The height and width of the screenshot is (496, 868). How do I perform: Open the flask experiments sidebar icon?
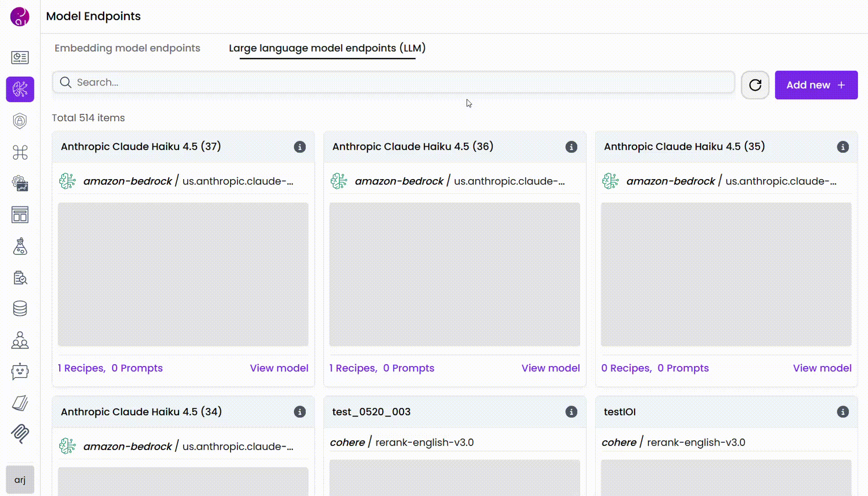pyautogui.click(x=20, y=246)
